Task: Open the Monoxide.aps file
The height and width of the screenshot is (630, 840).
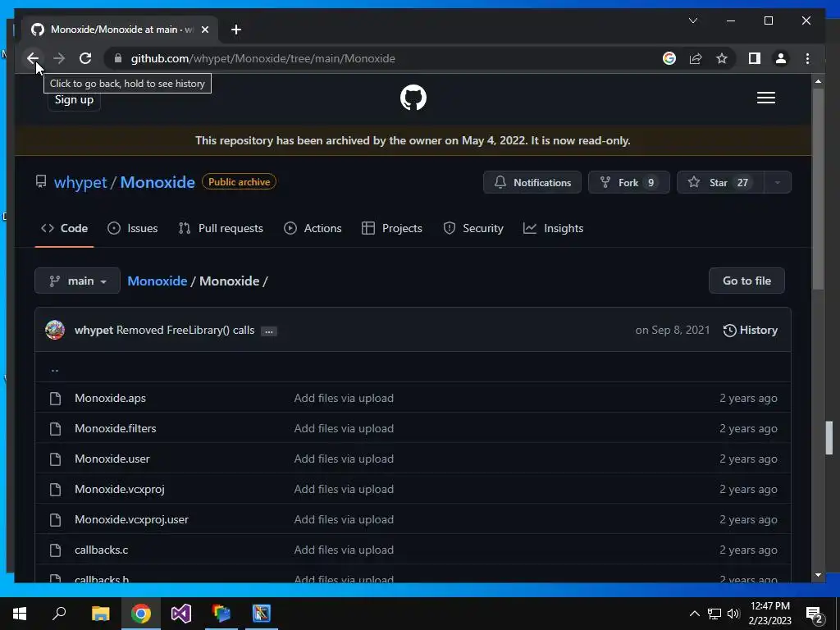Action: click(x=110, y=398)
